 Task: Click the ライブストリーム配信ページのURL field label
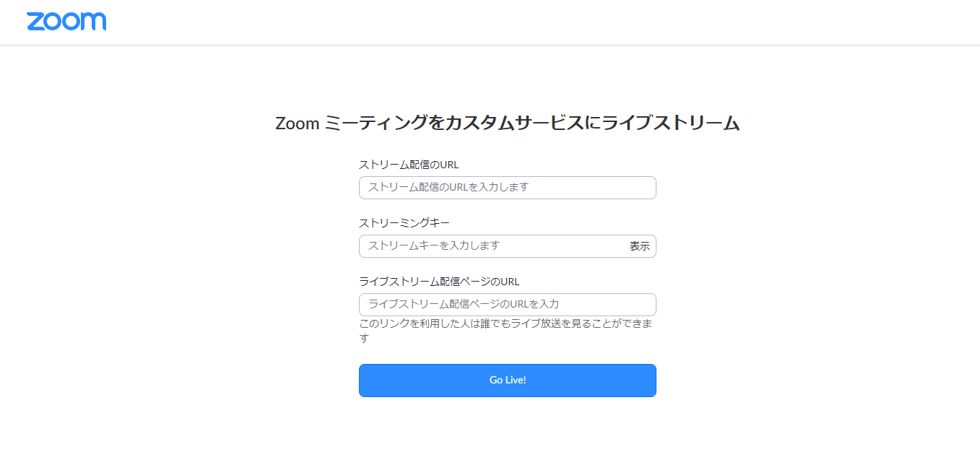pos(439,282)
